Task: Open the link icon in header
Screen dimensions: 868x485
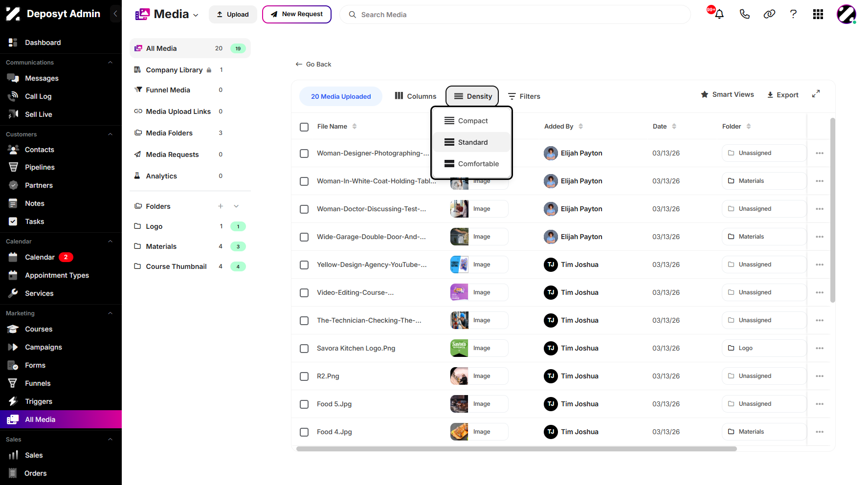Action: coord(769,14)
